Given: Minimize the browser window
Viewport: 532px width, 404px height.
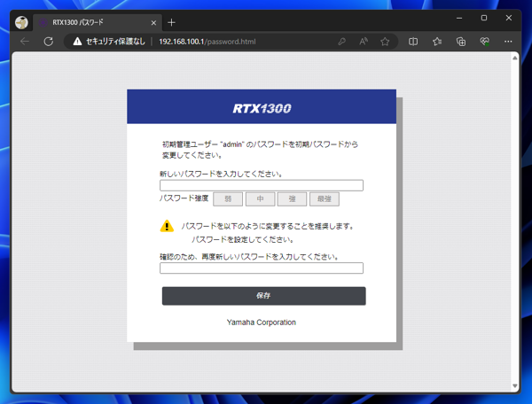Looking at the screenshot, I should click(459, 18).
